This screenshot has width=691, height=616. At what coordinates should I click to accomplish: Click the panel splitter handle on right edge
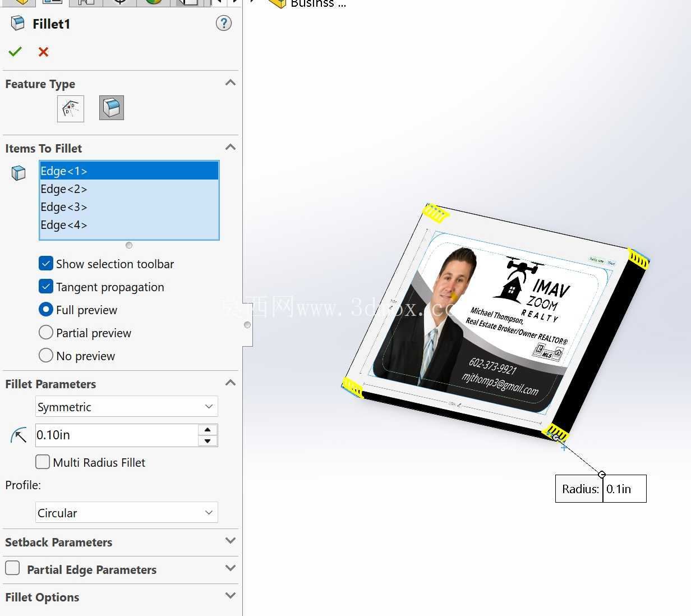click(247, 325)
